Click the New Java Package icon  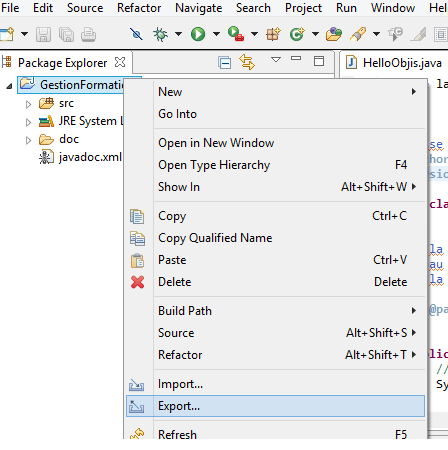[273, 34]
